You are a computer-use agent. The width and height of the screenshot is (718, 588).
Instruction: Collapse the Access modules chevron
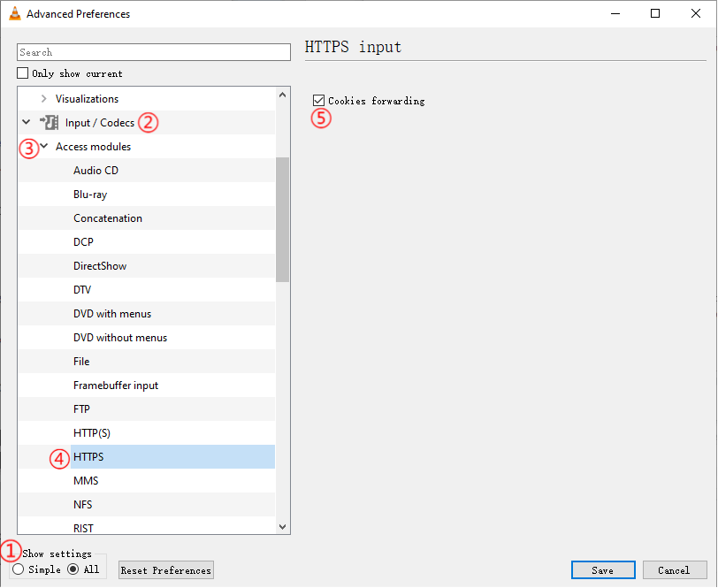[43, 147]
